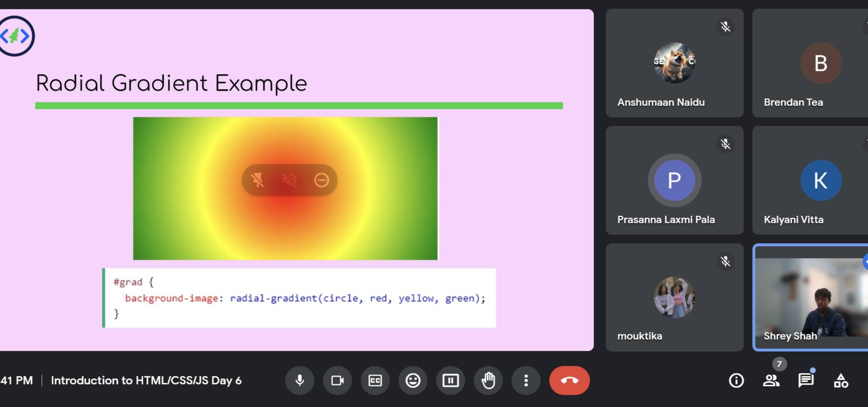Open the emoji reactions button
This screenshot has width=868, height=407.
[x=413, y=380]
